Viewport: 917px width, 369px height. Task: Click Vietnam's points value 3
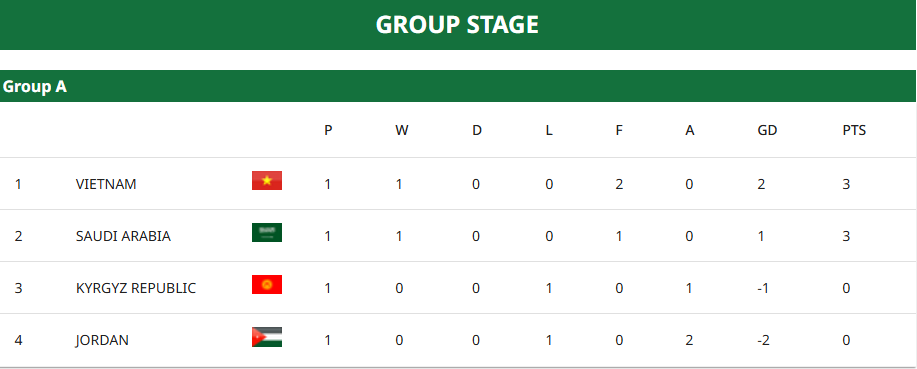coord(846,184)
